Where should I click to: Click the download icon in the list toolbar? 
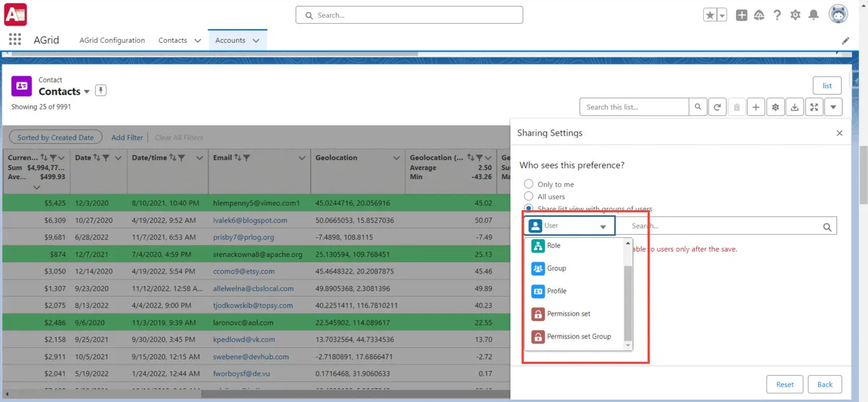point(794,106)
